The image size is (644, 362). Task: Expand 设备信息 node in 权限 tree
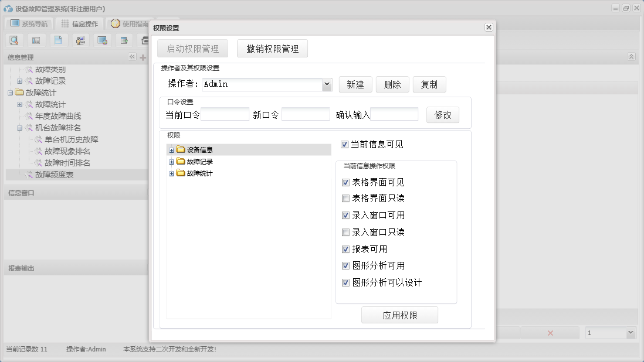[x=172, y=150]
